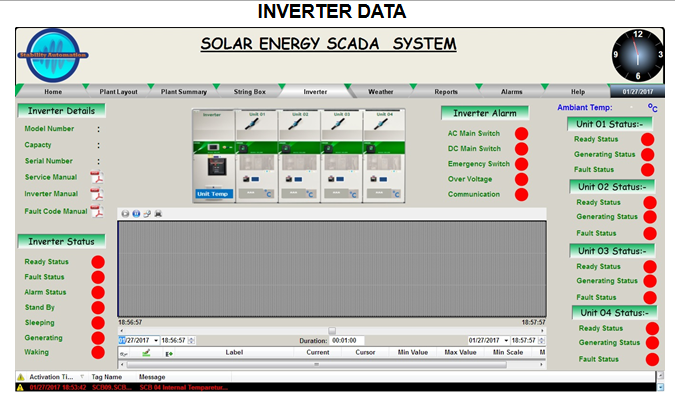
Task: Click Unit 04 Fault Status indicator
Action: coord(652,359)
